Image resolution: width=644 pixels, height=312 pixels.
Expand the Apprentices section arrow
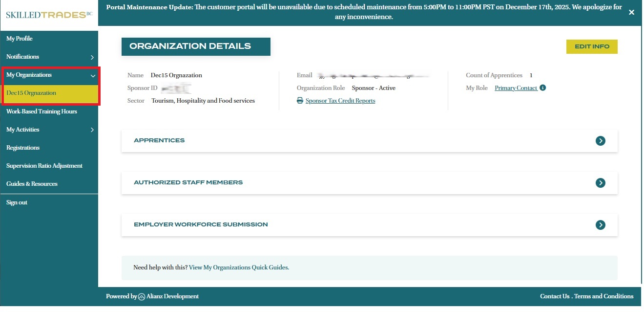pyautogui.click(x=600, y=141)
